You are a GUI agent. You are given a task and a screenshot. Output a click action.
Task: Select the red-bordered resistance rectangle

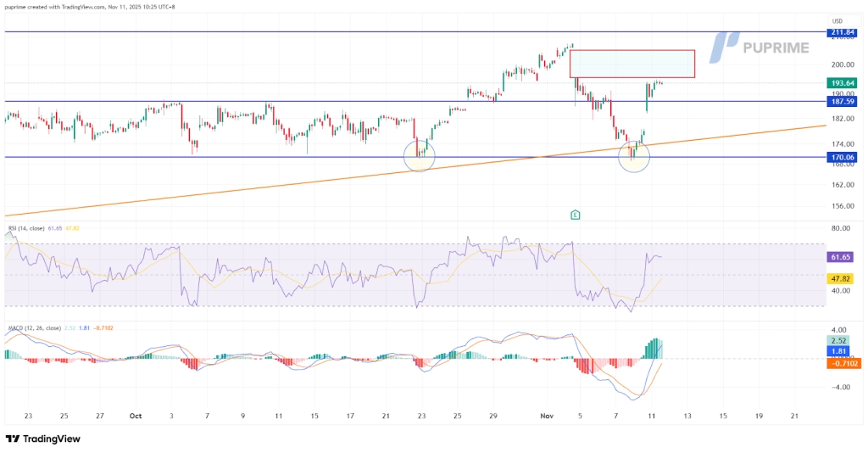[x=632, y=64]
